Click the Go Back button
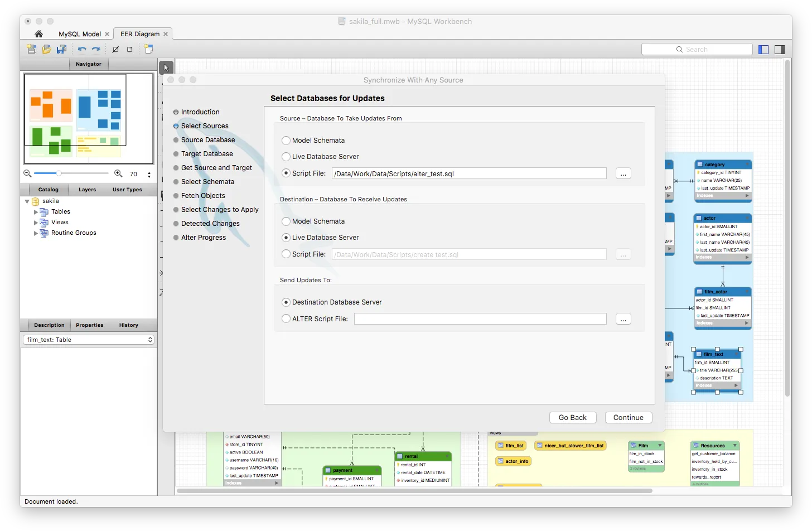The width and height of the screenshot is (812, 531). coord(573,418)
